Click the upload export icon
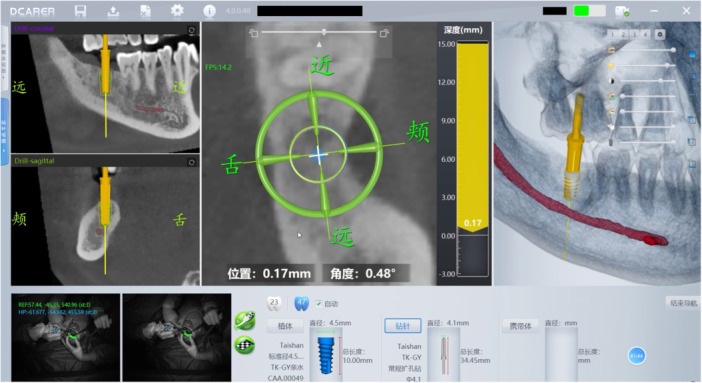 pos(113,11)
